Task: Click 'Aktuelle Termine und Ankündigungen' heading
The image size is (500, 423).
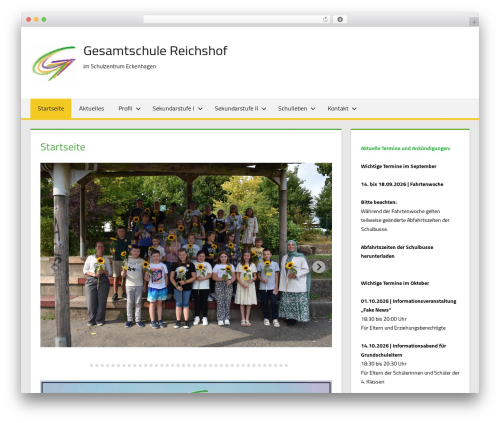Action: (x=405, y=148)
